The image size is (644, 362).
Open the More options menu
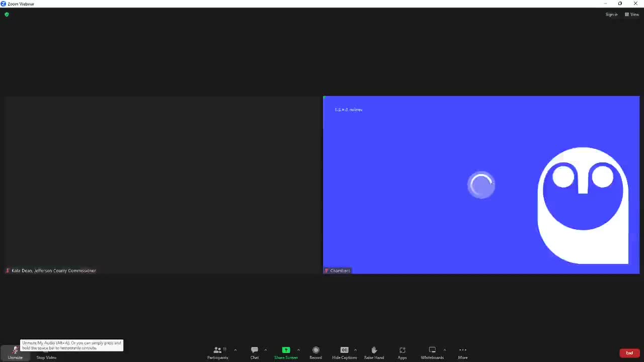pos(462,352)
